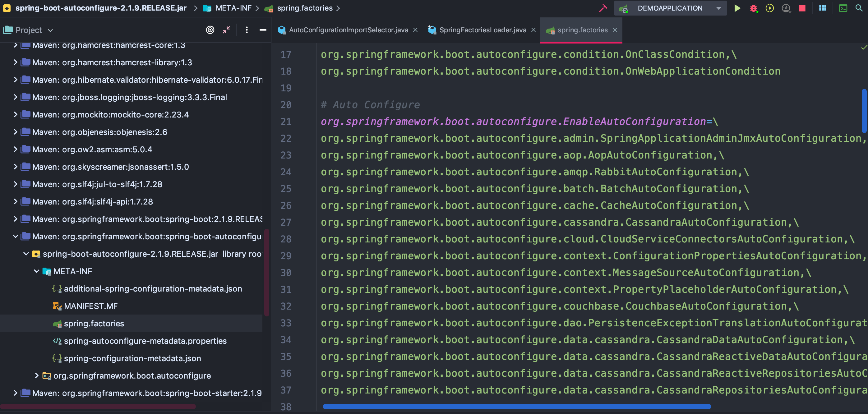Expand Maven hamcrest-library:1.3 node
This screenshot has height=414, width=868.
16,62
